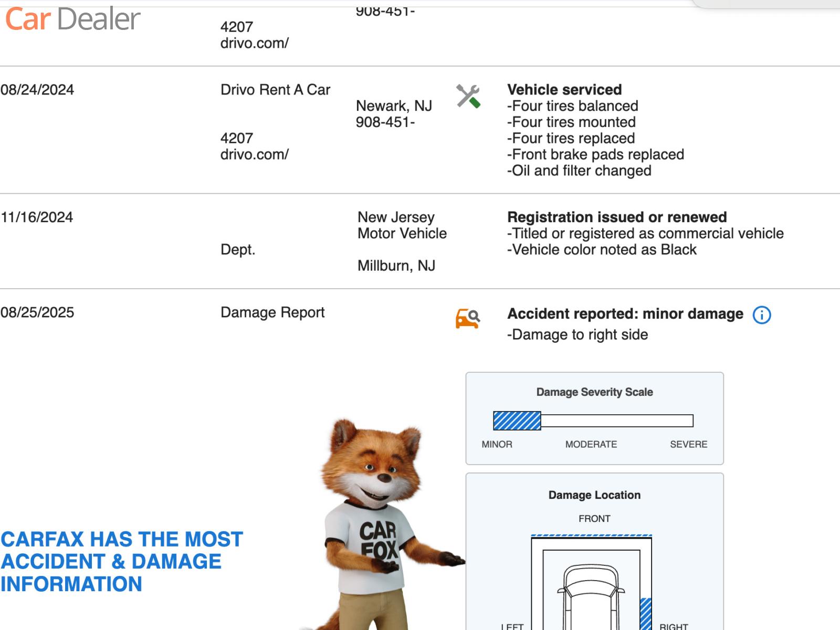The height and width of the screenshot is (630, 840).
Task: Click the Vehicle serviced heading
Action: 564,90
